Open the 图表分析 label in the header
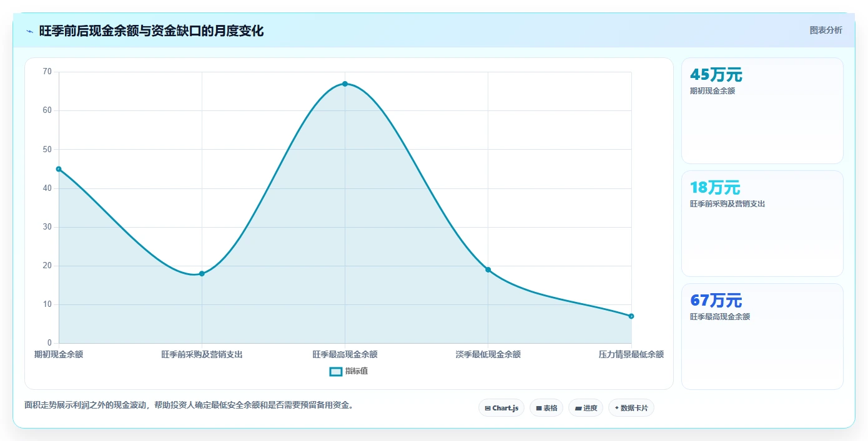 [x=826, y=30]
